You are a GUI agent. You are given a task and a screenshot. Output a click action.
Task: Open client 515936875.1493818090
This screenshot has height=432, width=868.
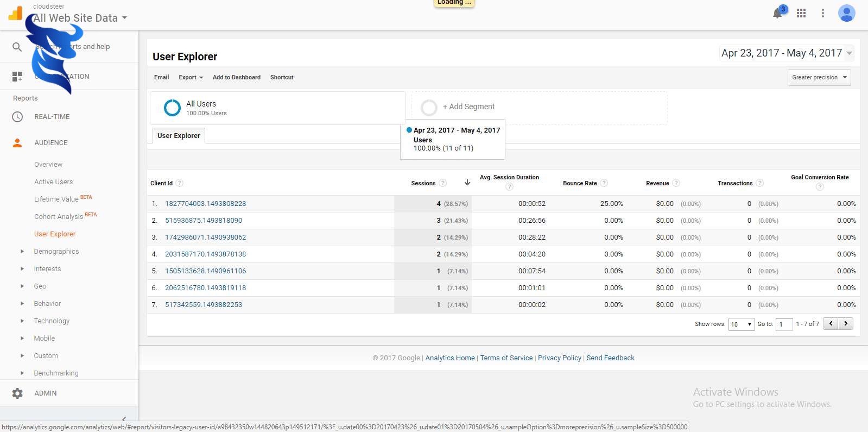coord(204,221)
